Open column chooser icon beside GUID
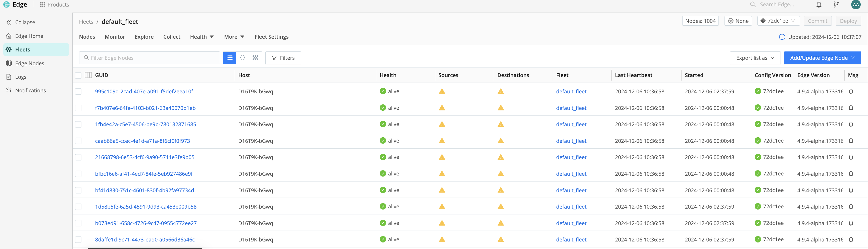Viewport: 868px width, 249px height. click(88, 75)
